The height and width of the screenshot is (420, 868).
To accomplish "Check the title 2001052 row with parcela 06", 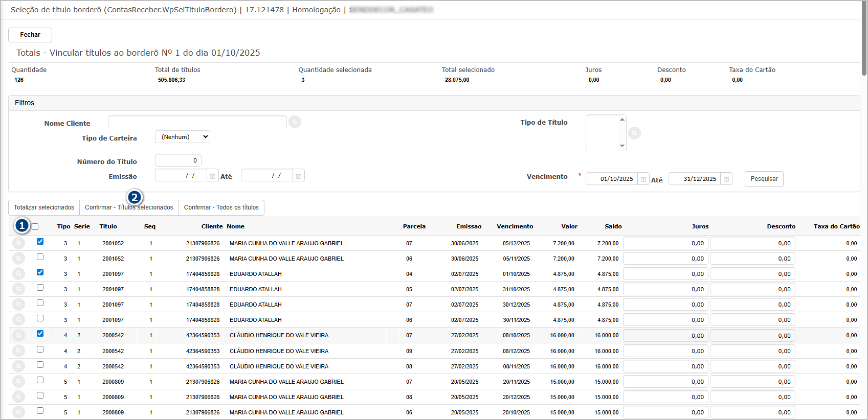I will [40, 257].
